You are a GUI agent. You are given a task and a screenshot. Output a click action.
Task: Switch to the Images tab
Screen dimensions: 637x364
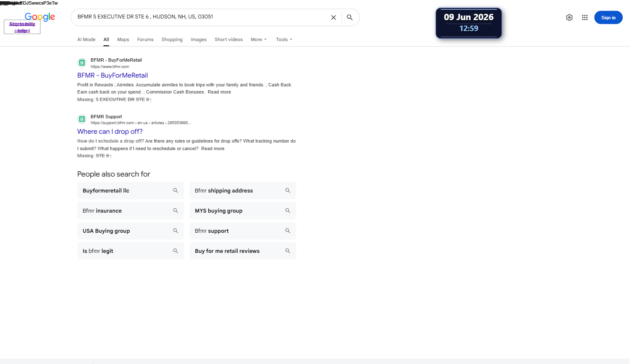[199, 39]
